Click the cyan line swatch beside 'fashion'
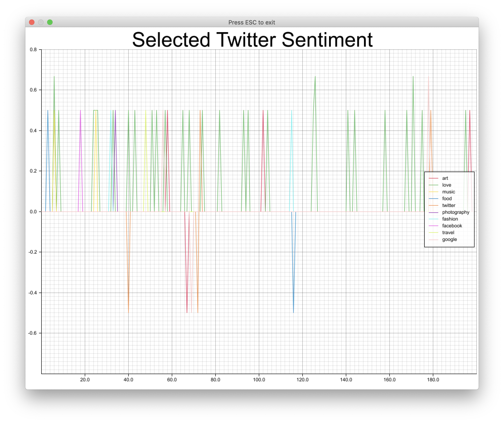This screenshot has height=423, width=504. [x=433, y=219]
